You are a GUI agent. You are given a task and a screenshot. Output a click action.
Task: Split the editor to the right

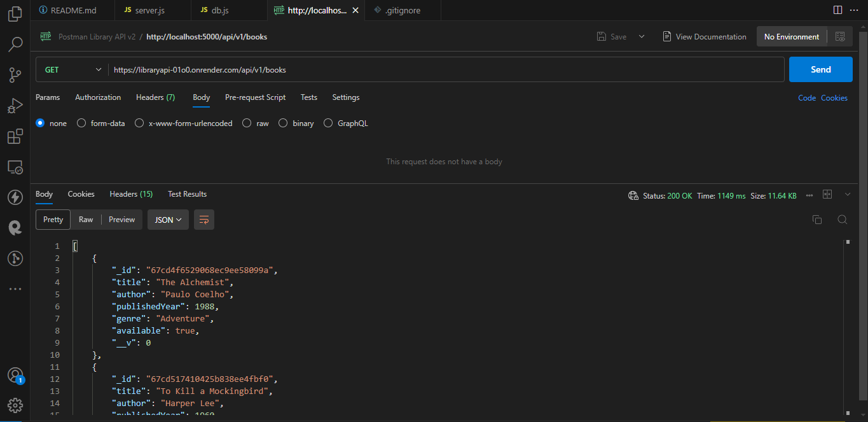coord(837,10)
